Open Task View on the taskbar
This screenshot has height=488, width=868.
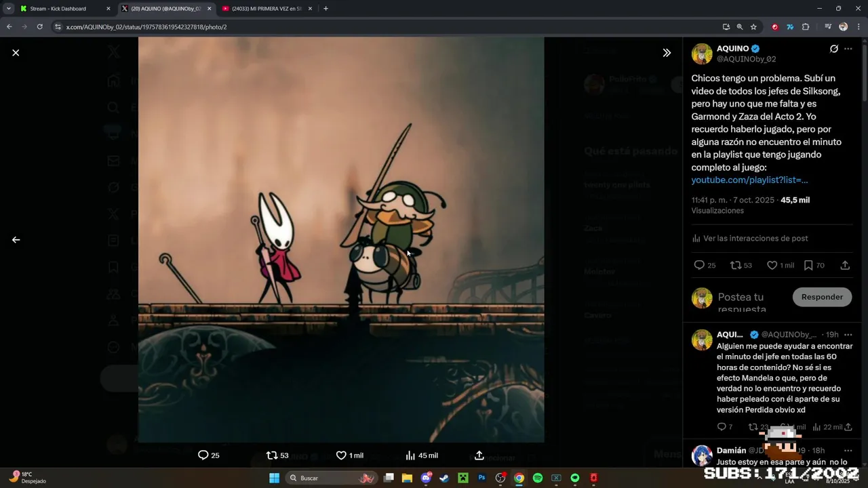pyautogui.click(x=389, y=478)
